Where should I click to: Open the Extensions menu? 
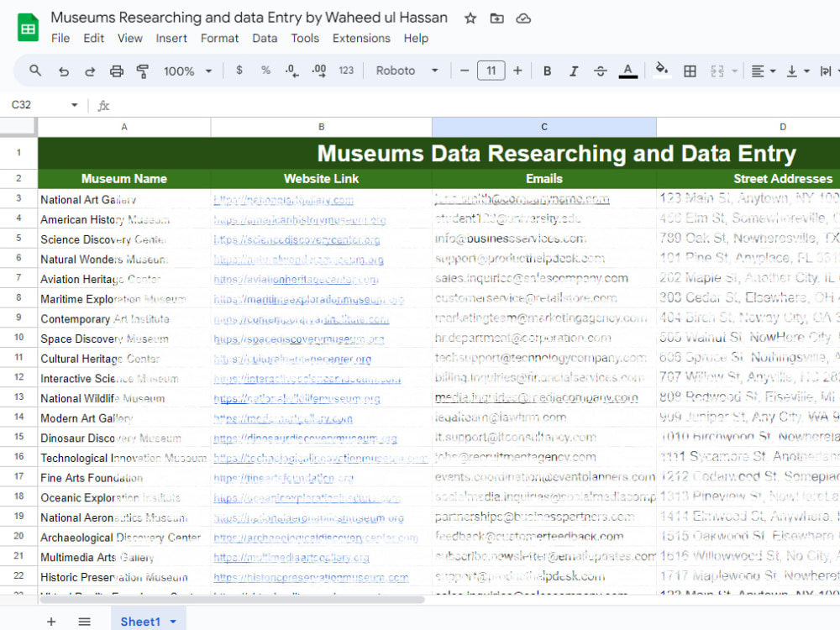(x=361, y=38)
